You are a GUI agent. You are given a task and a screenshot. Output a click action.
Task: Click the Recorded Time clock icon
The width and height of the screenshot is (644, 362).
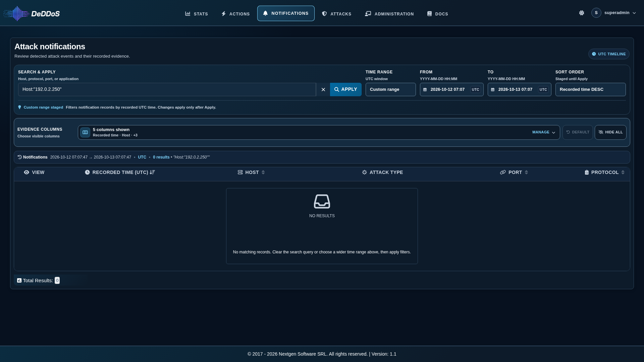click(x=87, y=172)
